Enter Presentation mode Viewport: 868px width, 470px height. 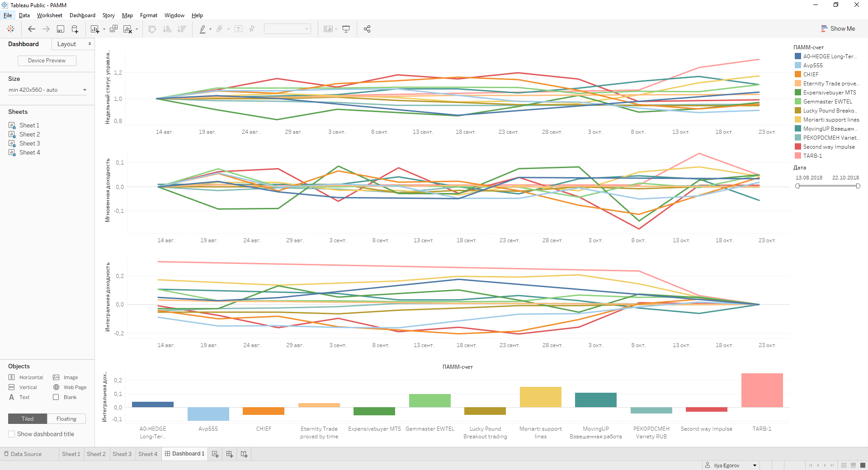click(x=346, y=29)
